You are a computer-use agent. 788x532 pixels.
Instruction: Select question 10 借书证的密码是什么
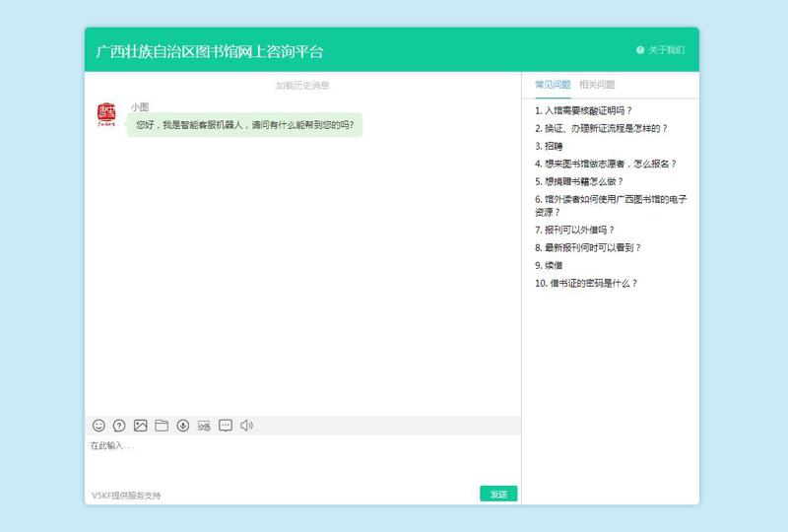[x=586, y=283]
